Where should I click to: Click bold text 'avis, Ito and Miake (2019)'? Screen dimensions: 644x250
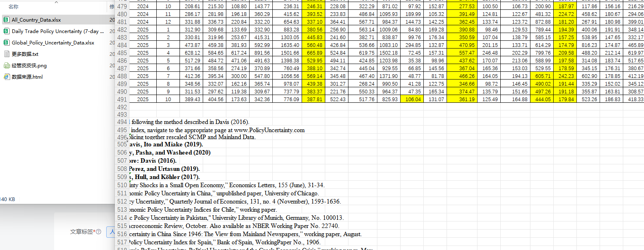pos(166,144)
